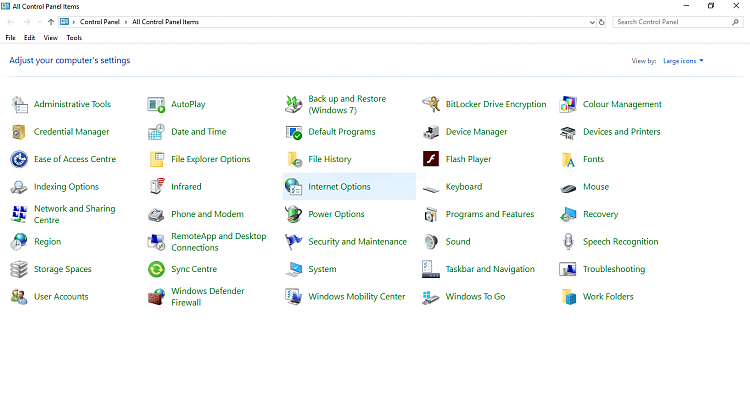Viewport: 750px width, 400px height.
Task: Click the Work Folders icon
Action: point(568,297)
